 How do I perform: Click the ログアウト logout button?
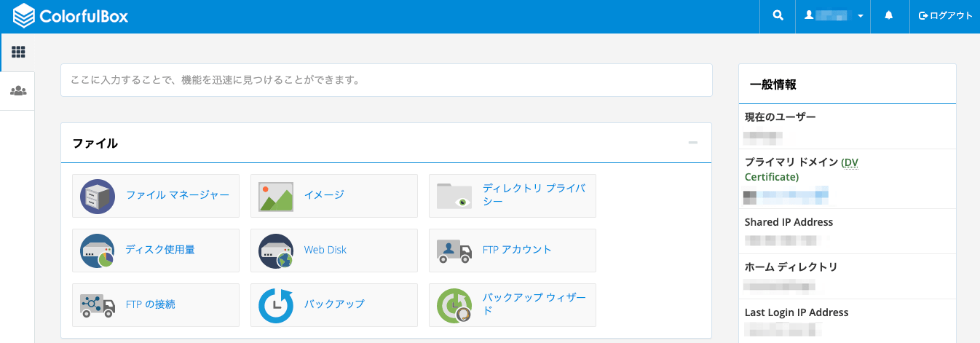pyautogui.click(x=945, y=16)
